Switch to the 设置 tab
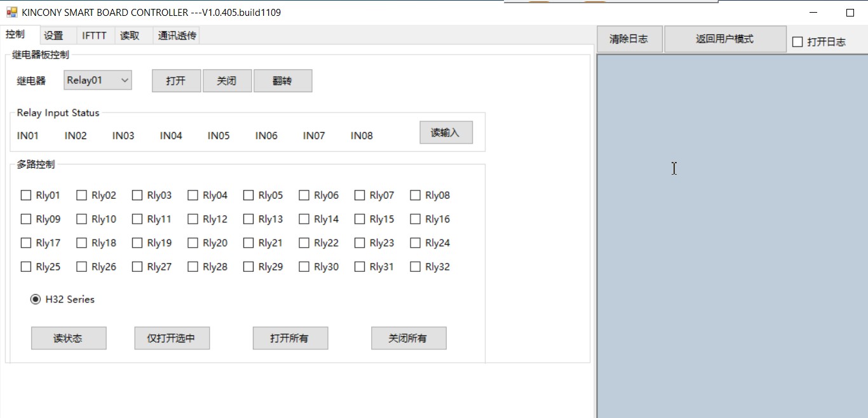868x418 pixels. (53, 36)
